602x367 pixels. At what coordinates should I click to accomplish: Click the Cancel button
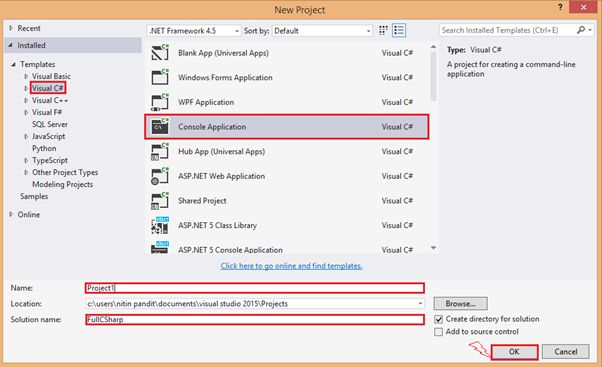click(x=566, y=352)
